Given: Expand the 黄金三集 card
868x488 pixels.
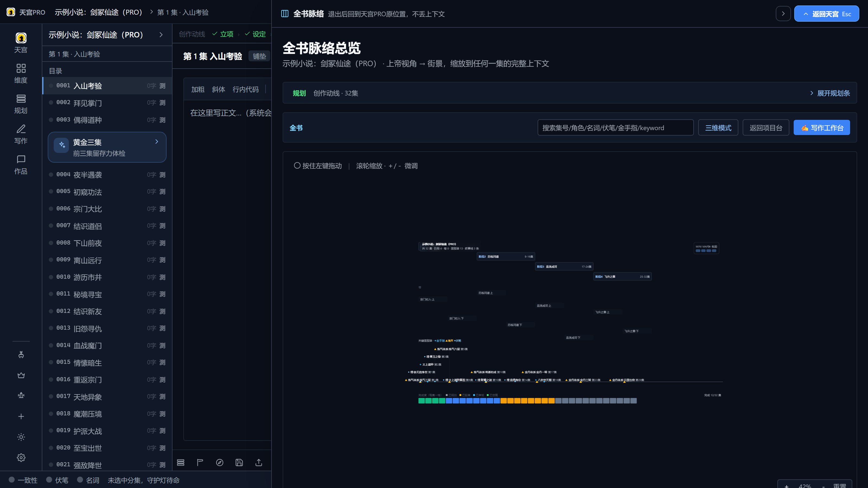Looking at the screenshot, I should click(107, 147).
